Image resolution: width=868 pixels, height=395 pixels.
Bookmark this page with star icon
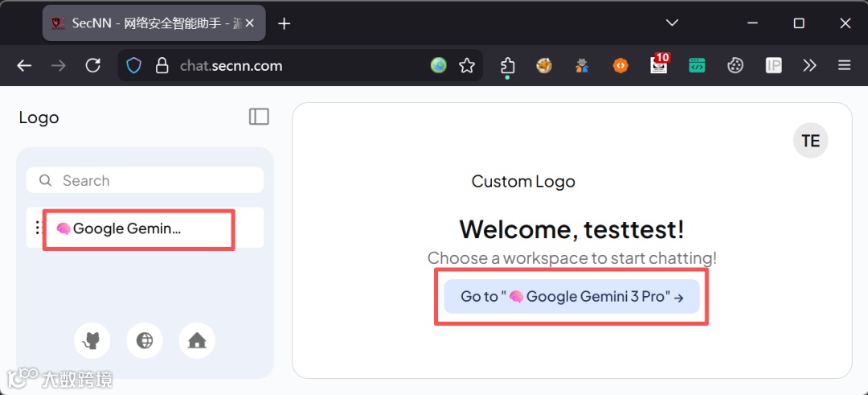click(467, 66)
